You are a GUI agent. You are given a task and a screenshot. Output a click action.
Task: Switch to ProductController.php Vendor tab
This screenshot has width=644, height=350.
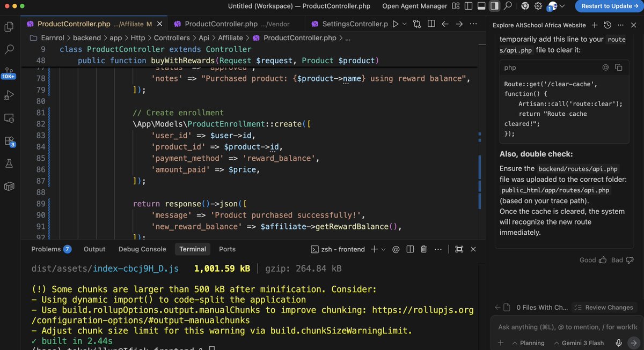(236, 24)
